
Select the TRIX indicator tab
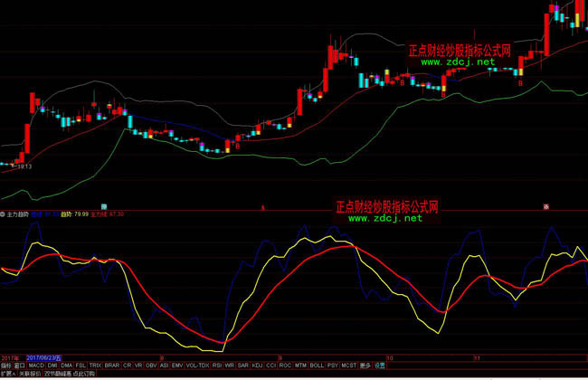click(95, 366)
